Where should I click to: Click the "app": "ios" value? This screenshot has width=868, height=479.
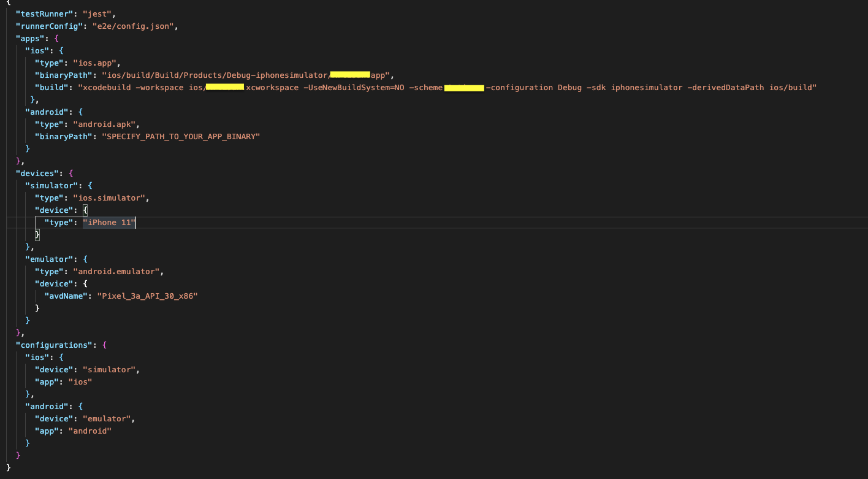point(80,381)
